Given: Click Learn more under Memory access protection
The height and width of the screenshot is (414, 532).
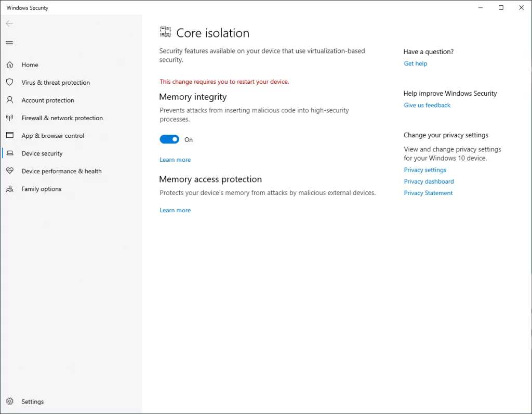Looking at the screenshot, I should [x=175, y=210].
